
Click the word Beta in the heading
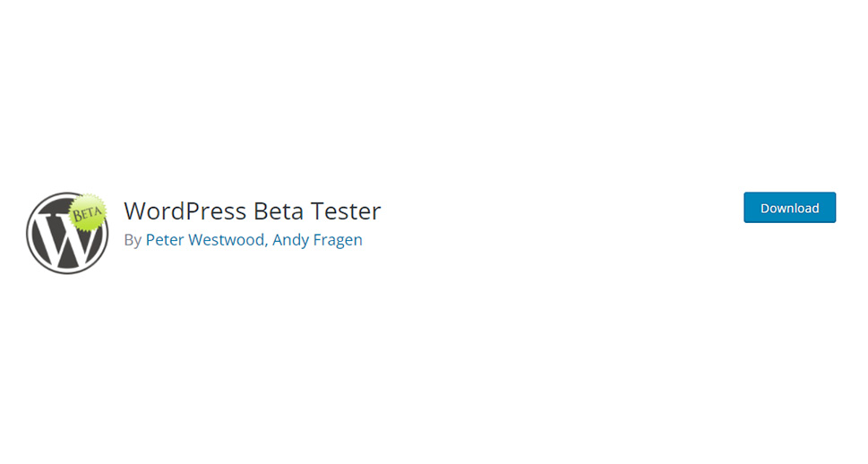point(279,211)
